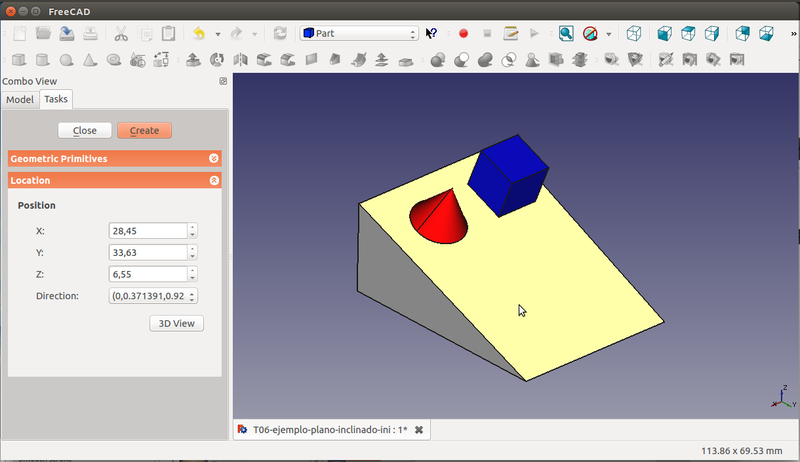Click the Open document folder icon

click(x=42, y=33)
